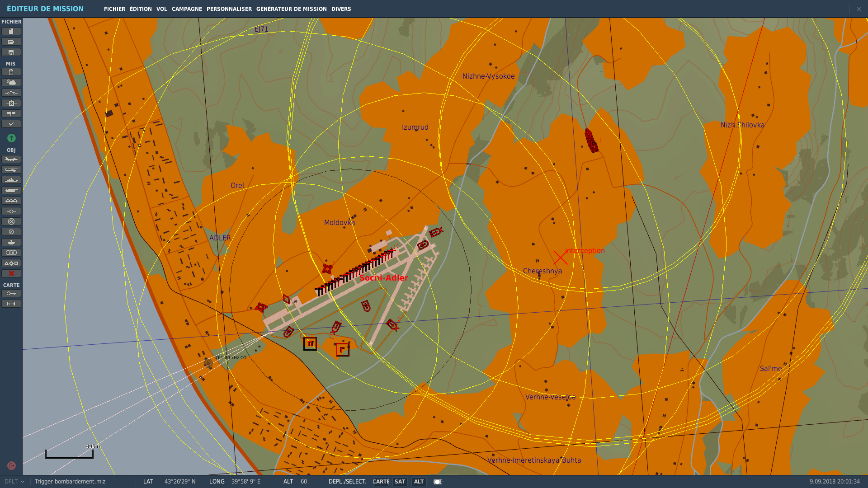Viewport: 868px width, 488px height.
Task: Open the CAMPAGNE menu
Action: pos(187,9)
